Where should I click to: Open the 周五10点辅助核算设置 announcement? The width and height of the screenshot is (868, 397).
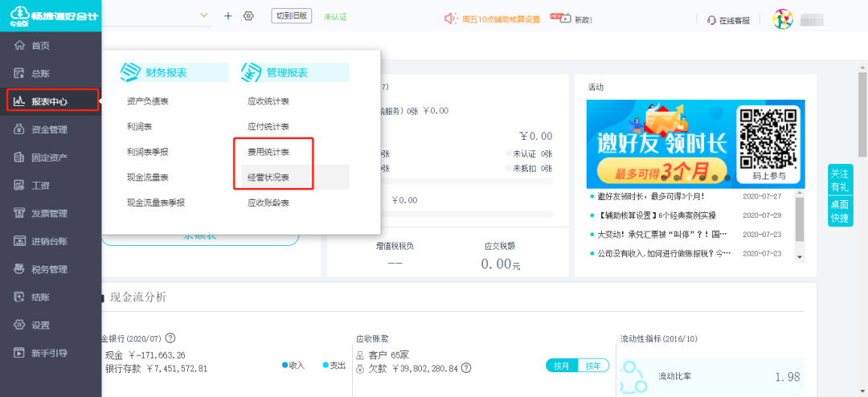[x=501, y=20]
